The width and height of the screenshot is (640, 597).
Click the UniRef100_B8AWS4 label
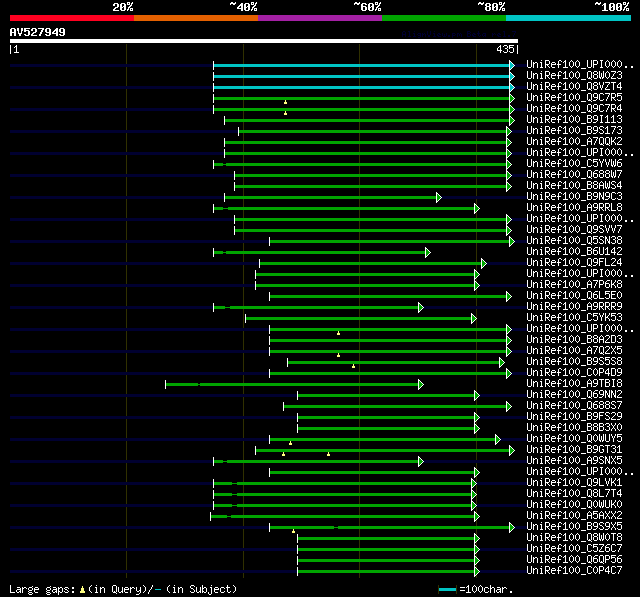574,186
